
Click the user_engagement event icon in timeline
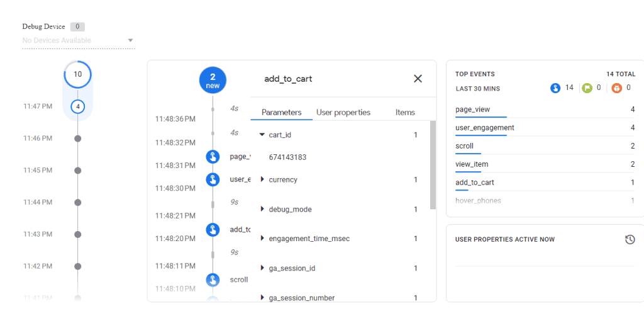click(213, 179)
